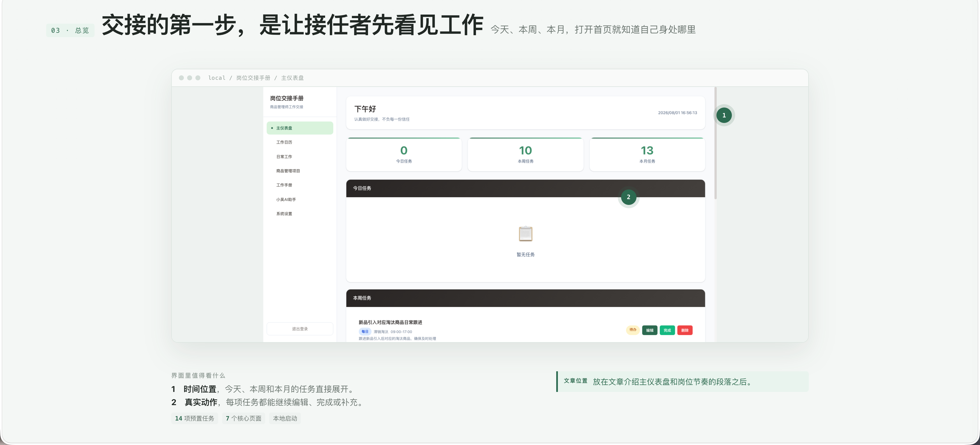Open 工作日历 in the sidebar
The height and width of the screenshot is (445, 980).
(x=300, y=142)
